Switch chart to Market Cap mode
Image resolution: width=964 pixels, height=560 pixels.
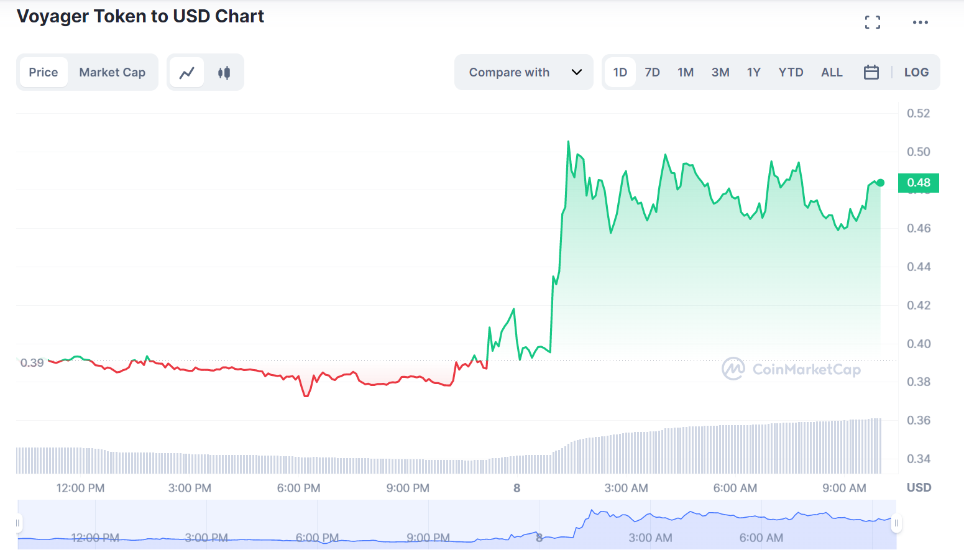coord(112,72)
